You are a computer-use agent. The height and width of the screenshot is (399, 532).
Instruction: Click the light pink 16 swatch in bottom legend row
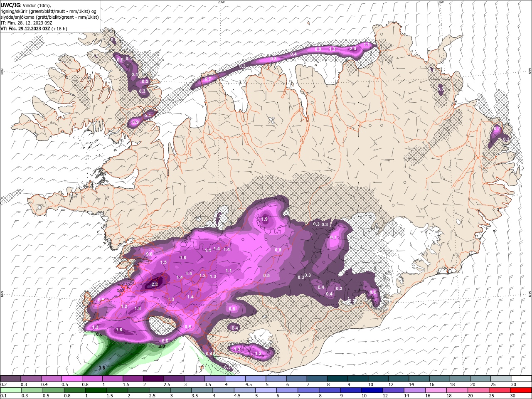(436, 390)
